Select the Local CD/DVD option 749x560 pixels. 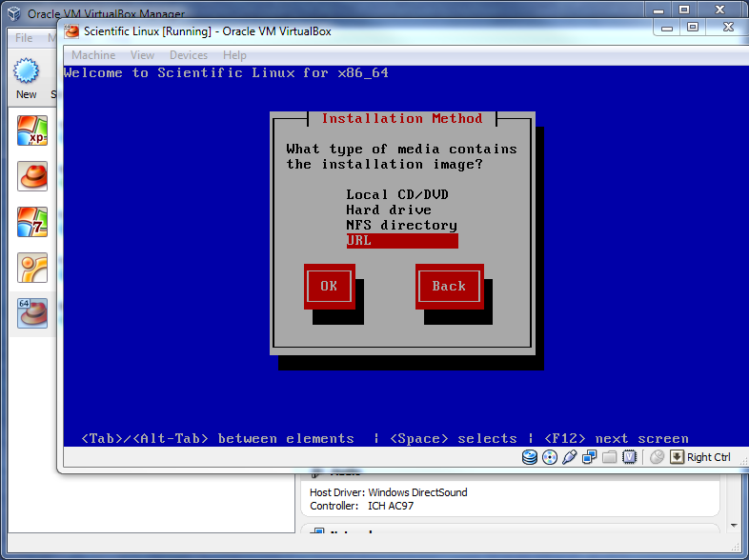click(x=397, y=195)
